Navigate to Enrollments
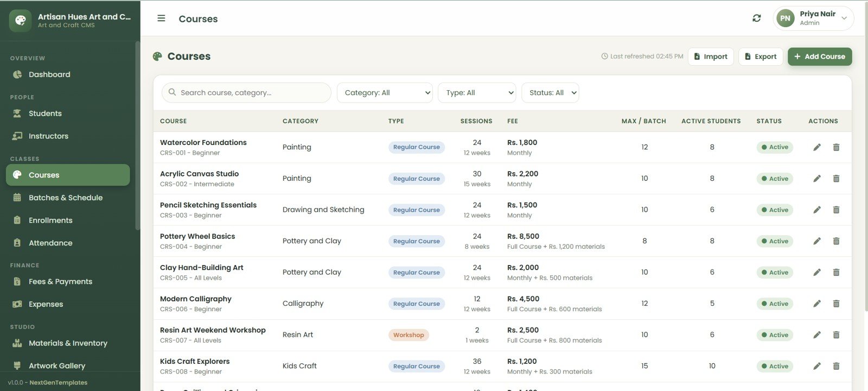The image size is (868, 391). (x=68, y=220)
